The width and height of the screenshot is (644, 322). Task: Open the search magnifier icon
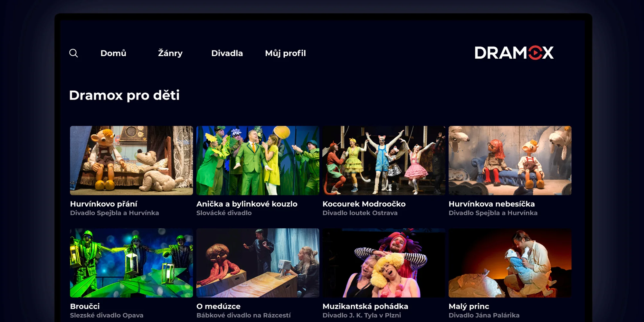[73, 53]
